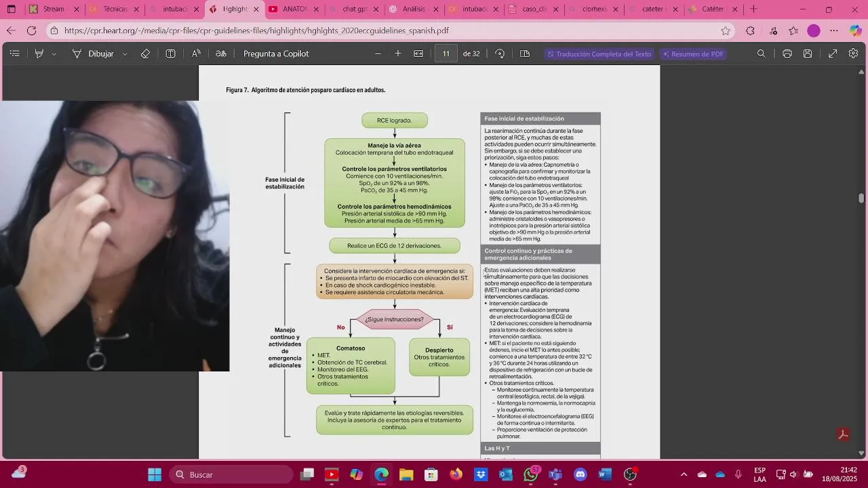Add this page to favorites star
Viewport: 868px width, 488px height.
click(x=726, y=30)
